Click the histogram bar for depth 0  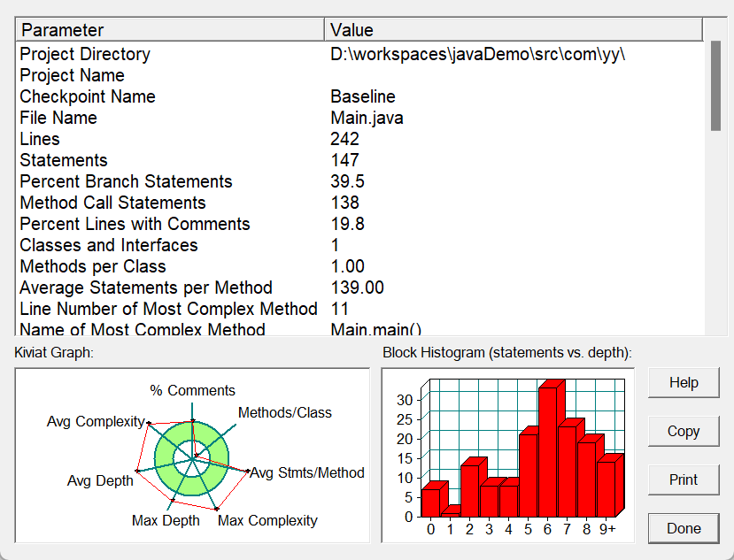tap(431, 502)
